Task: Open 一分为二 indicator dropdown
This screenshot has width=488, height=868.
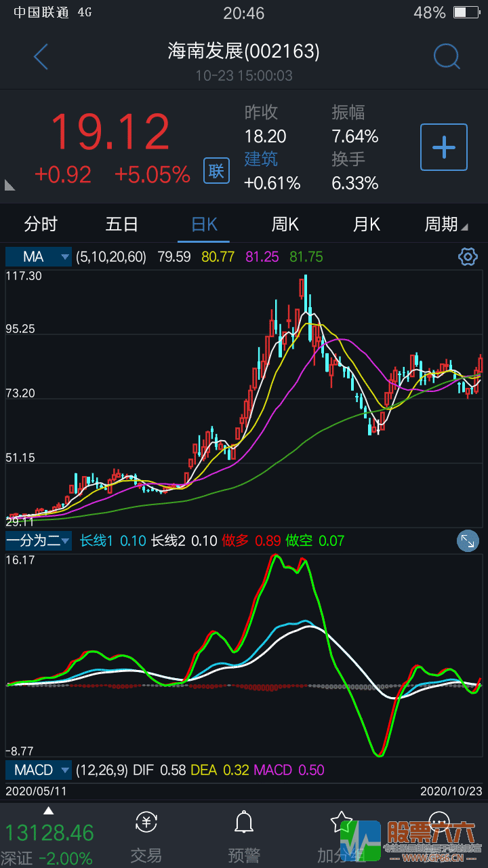Action: (x=38, y=540)
